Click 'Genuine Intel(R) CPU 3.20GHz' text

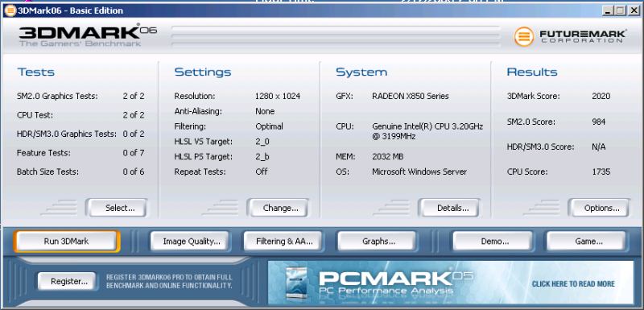(427, 126)
